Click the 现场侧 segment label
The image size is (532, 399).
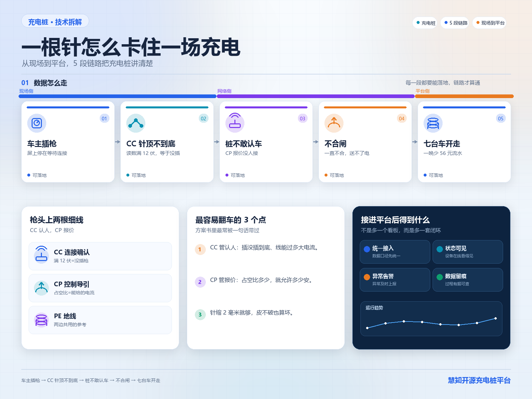(x=26, y=91)
